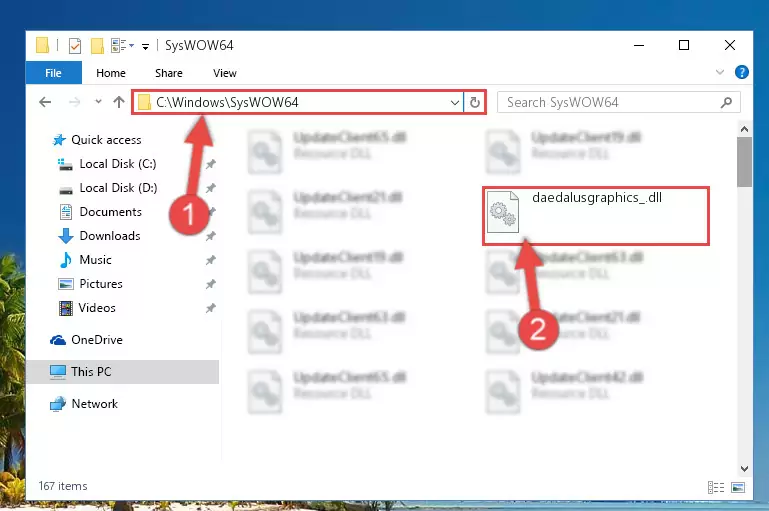
Task: Click the New folder quick access icon
Action: [97, 46]
